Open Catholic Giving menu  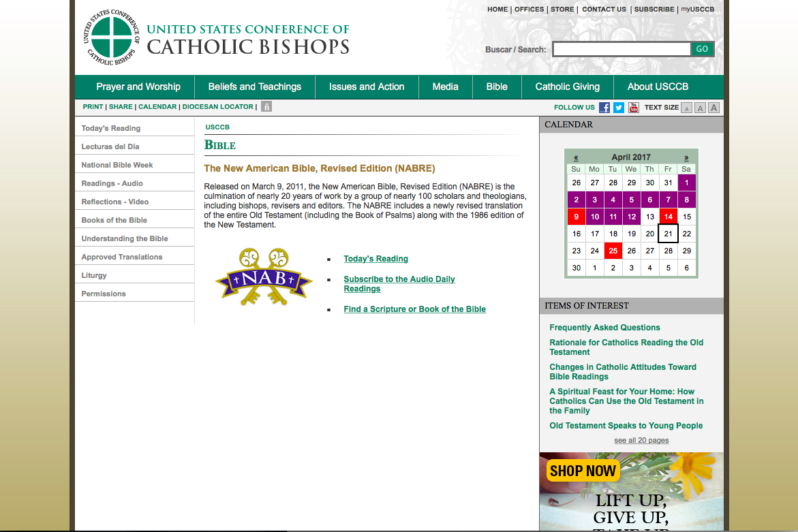coord(568,87)
